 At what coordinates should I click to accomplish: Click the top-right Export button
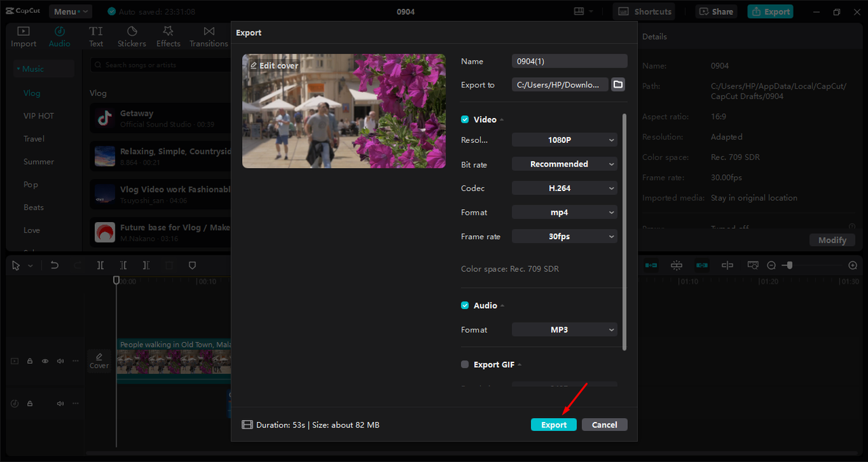click(x=770, y=12)
